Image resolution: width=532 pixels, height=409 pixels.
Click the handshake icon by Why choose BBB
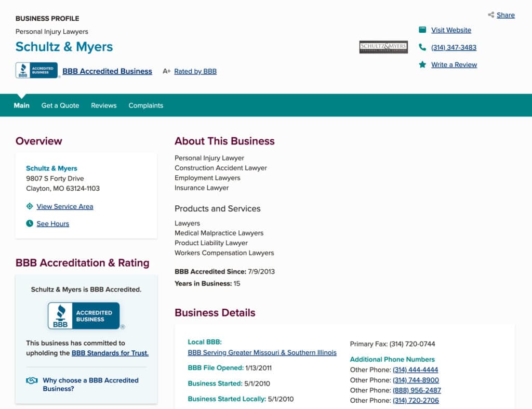32,380
